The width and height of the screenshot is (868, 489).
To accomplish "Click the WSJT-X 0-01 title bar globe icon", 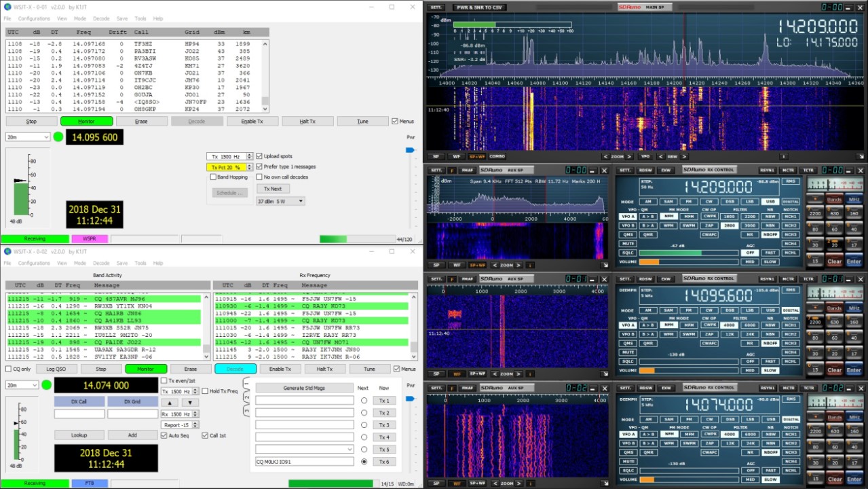I will (7, 7).
